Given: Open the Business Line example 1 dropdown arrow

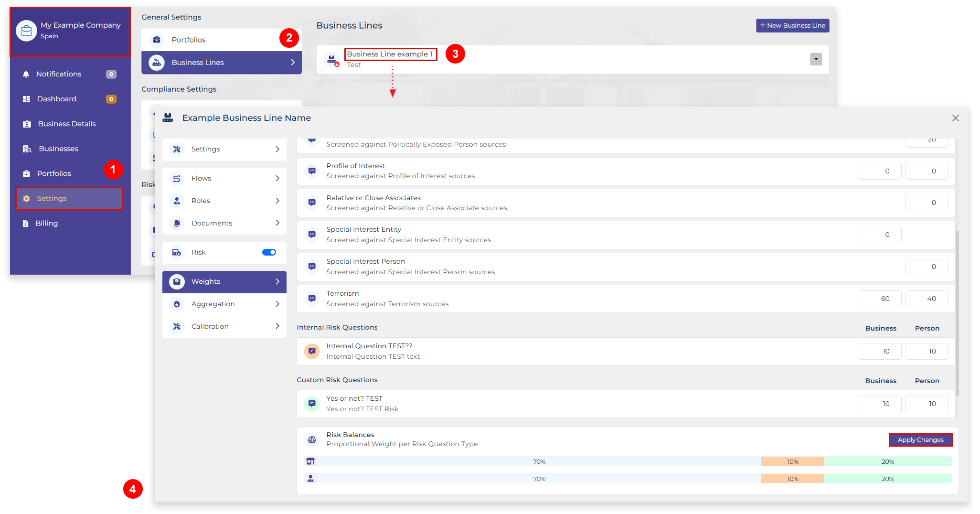Looking at the screenshot, I should 816,59.
